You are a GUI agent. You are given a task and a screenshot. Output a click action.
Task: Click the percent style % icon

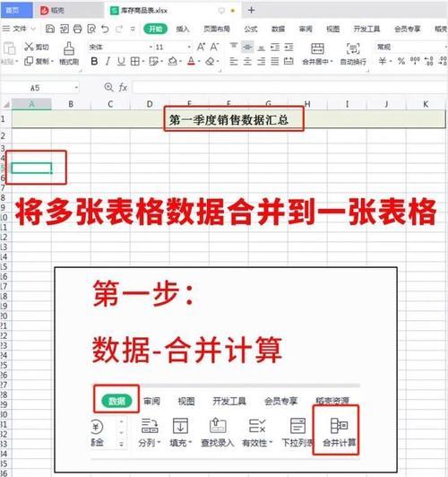click(401, 61)
